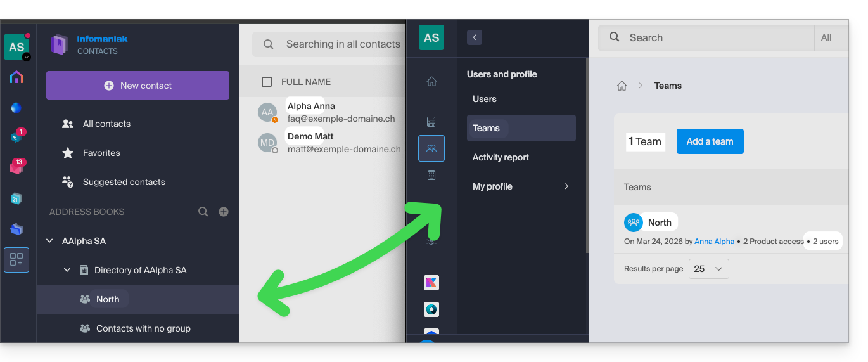868x362 pixels.
Task: Add an address book with plus icon
Action: (x=224, y=212)
